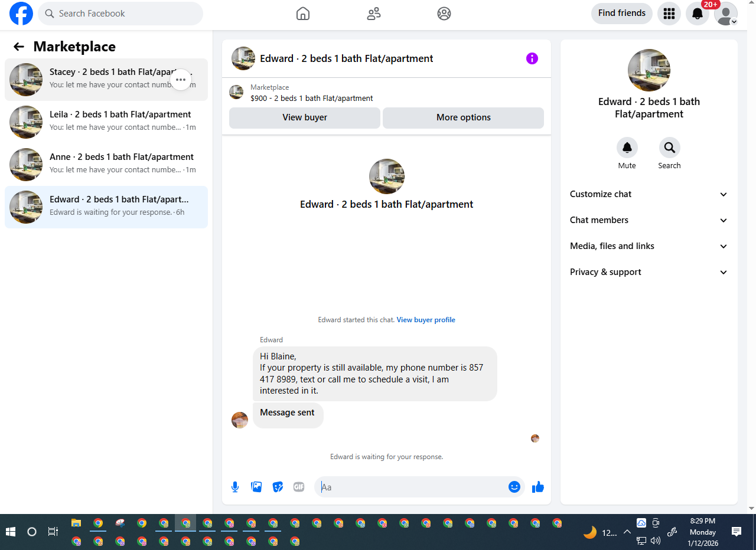Click the taskbar volume speaker icon
Screen dimensions: 756x550
click(x=656, y=541)
